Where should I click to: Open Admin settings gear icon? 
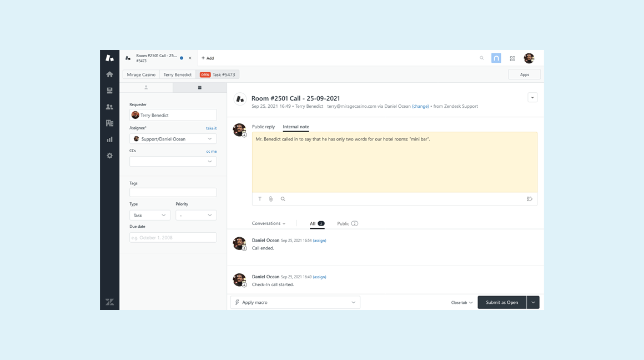(x=109, y=156)
